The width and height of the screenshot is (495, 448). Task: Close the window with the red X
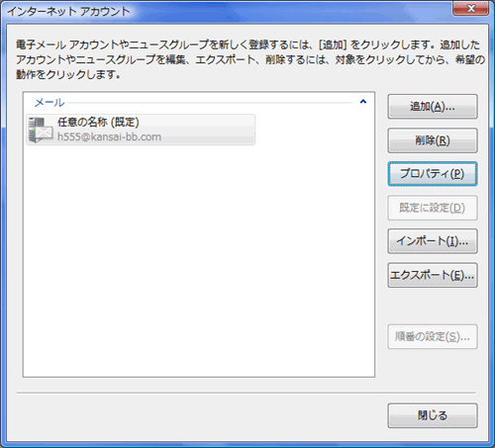click(471, 8)
